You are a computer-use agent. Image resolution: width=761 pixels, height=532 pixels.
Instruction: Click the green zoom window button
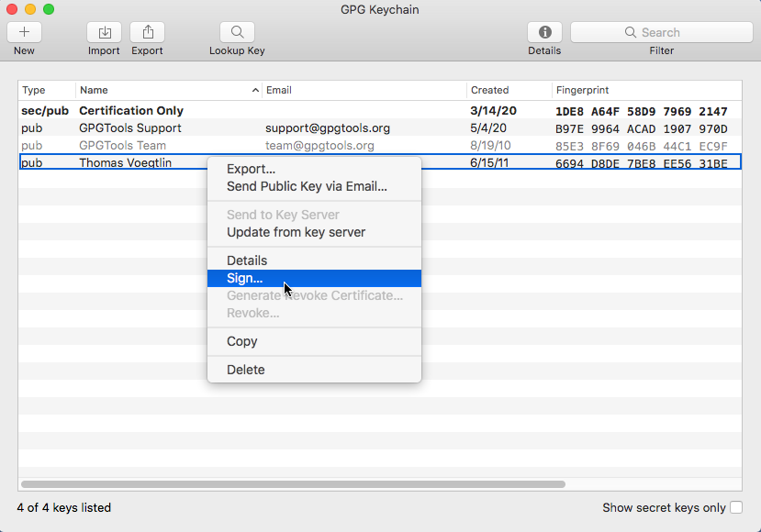point(49,9)
